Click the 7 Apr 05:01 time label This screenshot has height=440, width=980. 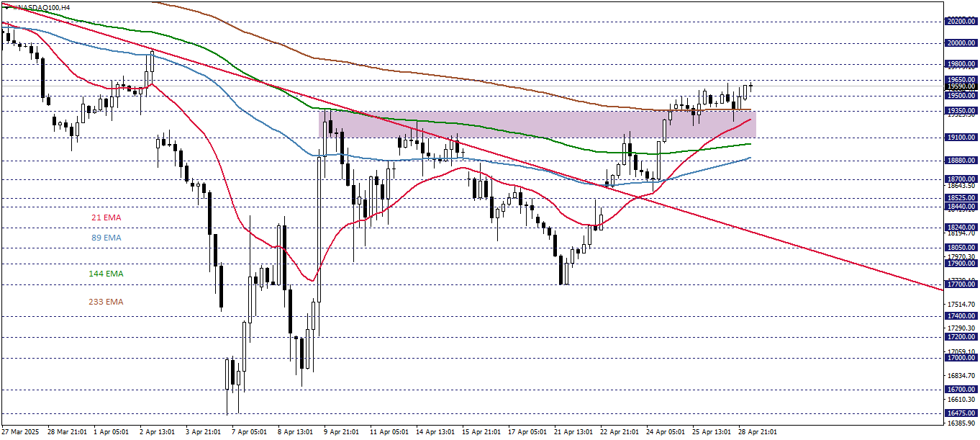pyautogui.click(x=250, y=432)
